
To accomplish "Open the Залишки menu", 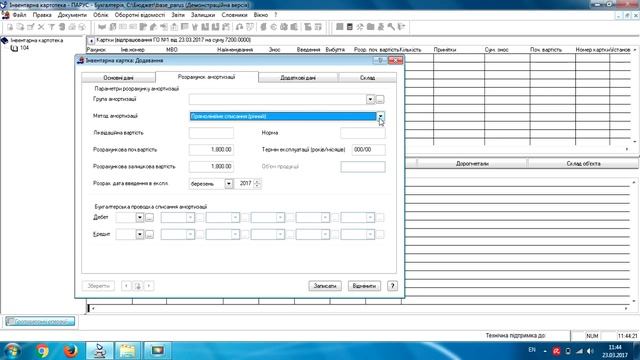I will point(203,15).
